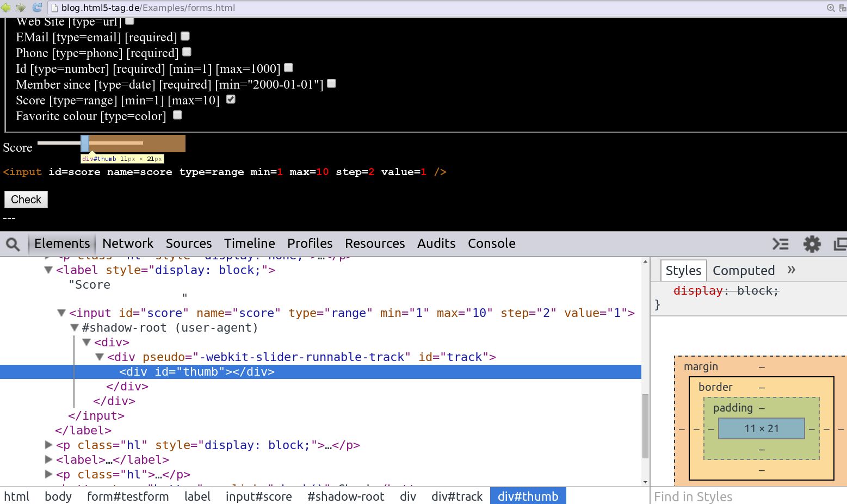Click the 11 × 21 content box in metrics
This screenshot has width=847, height=504.
click(x=762, y=428)
